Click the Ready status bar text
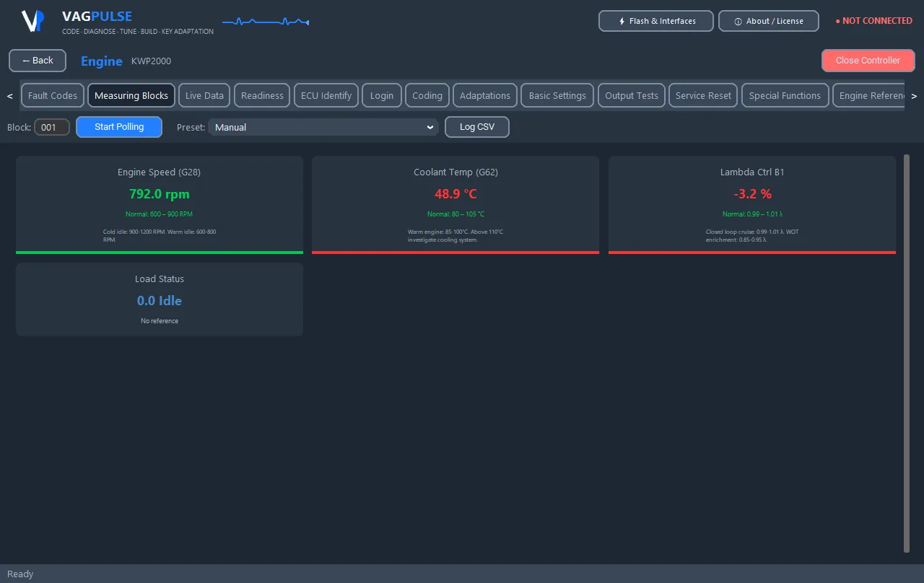 click(20, 574)
